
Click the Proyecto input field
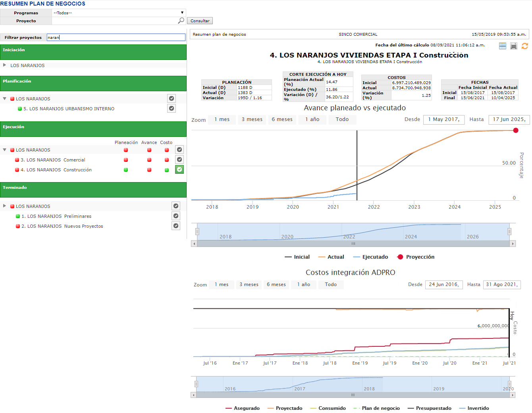115,21
